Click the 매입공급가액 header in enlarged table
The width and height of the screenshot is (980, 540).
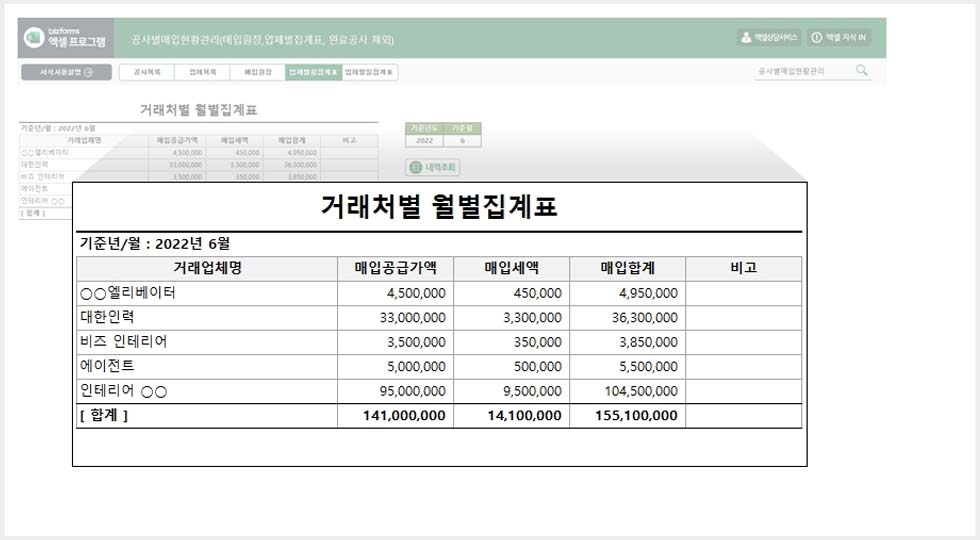pyautogui.click(x=396, y=269)
